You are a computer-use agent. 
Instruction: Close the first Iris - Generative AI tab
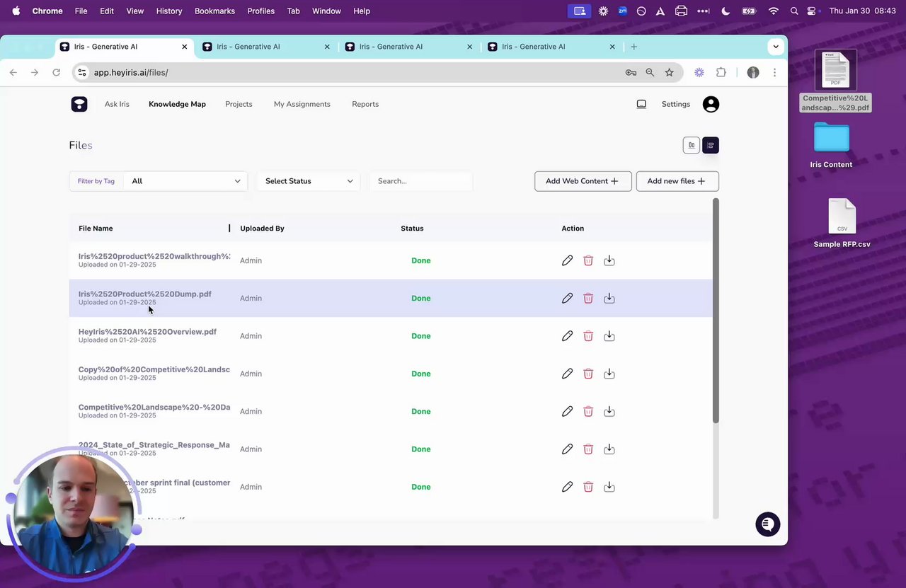(185, 47)
